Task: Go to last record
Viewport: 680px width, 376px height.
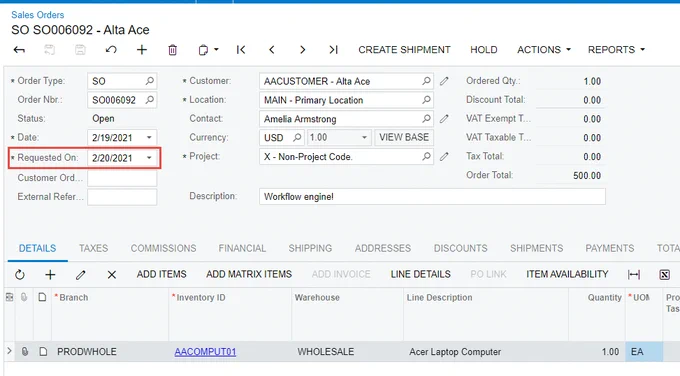Action: [333, 50]
